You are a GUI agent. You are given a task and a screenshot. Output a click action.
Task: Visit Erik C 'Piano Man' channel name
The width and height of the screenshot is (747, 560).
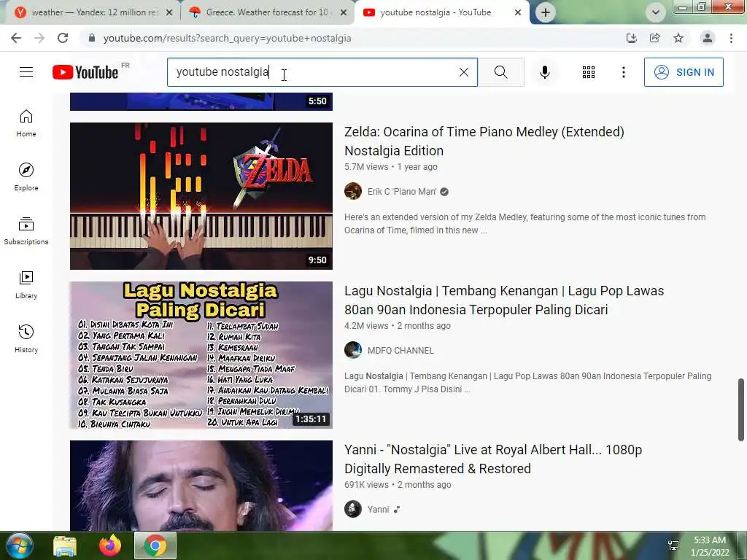pos(402,192)
